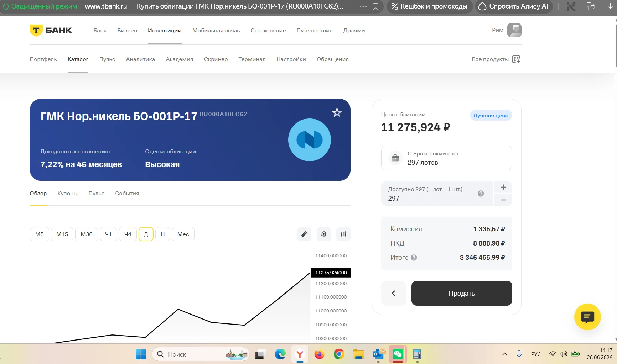Open the Терминал link
This screenshot has height=364, width=617.
point(252,59)
